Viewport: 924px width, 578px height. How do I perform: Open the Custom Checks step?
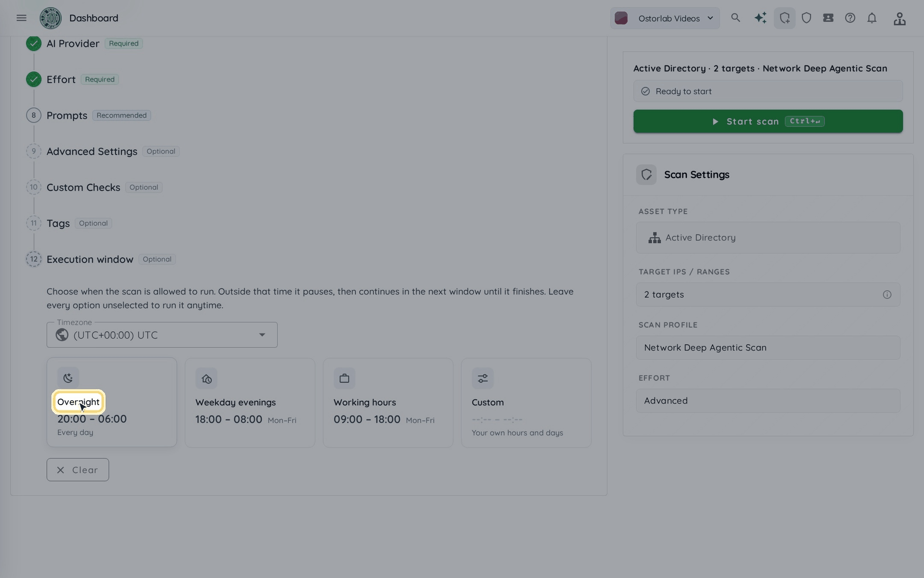(83, 187)
